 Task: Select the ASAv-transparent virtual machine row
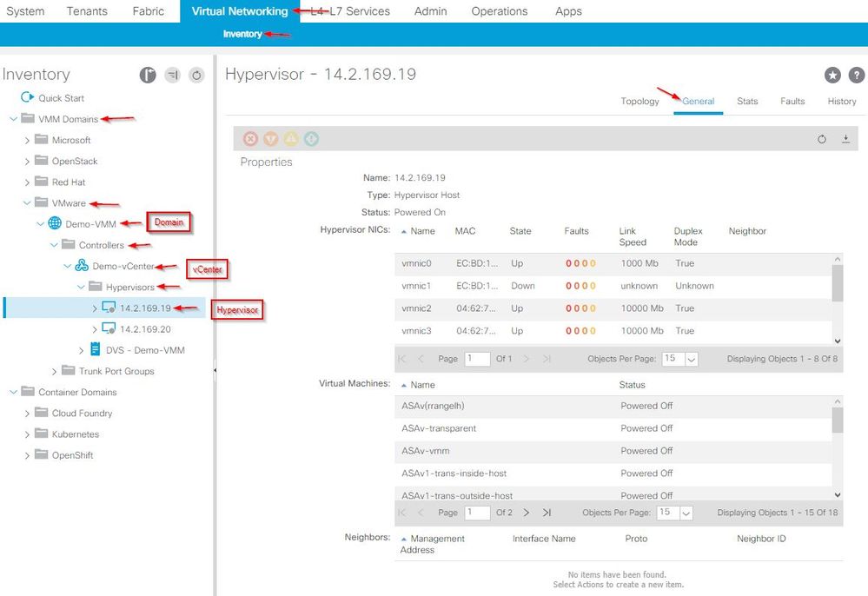click(613, 428)
